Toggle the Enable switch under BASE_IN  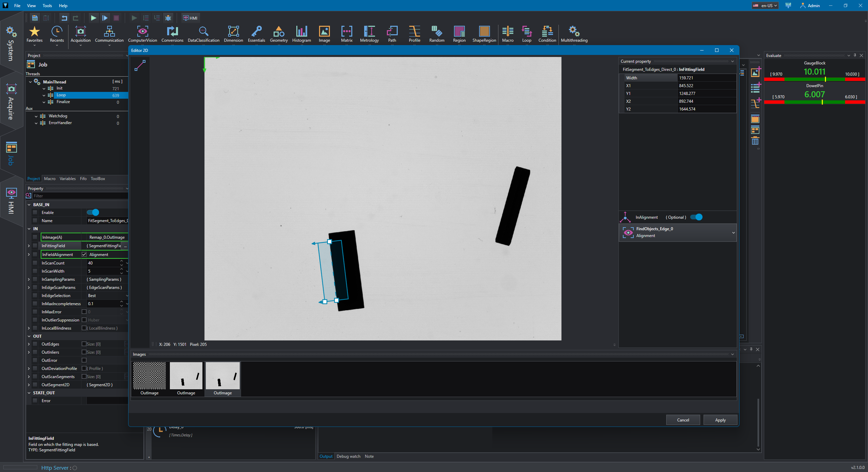point(93,212)
